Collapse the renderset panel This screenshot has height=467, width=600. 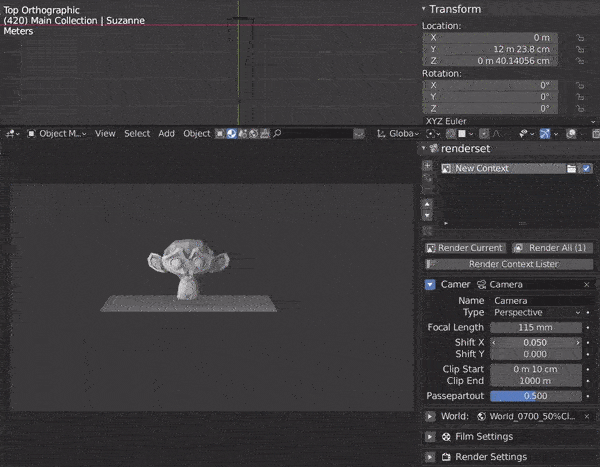424,148
